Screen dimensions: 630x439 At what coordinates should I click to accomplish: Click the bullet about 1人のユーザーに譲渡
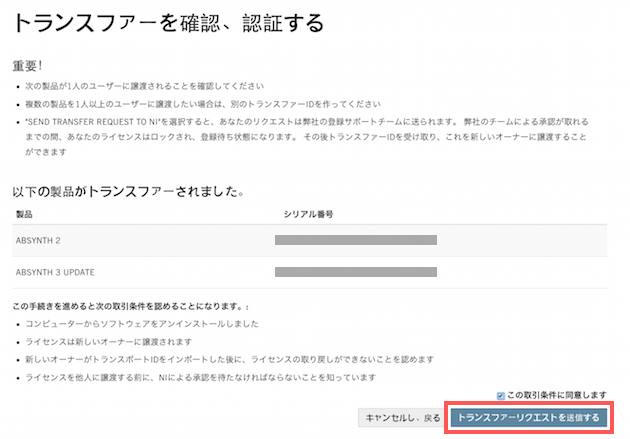pyautogui.click(x=145, y=86)
